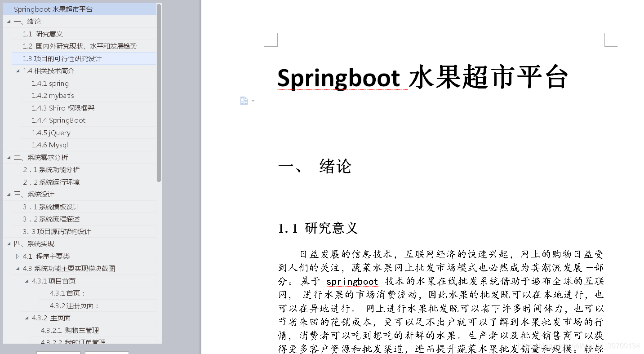This screenshot has height=354, width=644.
Task: Open 1.4.3 Shiro 权限框架 heading
Action: coord(63,108)
